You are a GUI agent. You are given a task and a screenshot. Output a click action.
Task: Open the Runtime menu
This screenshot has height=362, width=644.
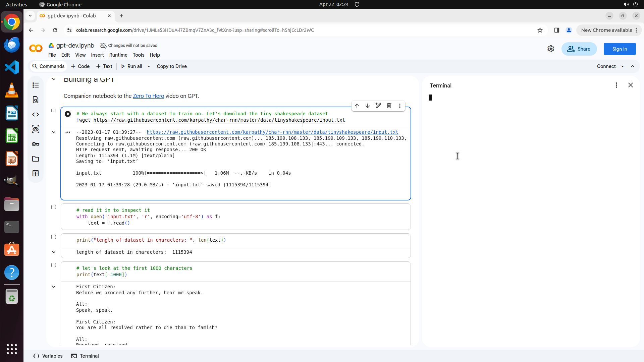118,55
